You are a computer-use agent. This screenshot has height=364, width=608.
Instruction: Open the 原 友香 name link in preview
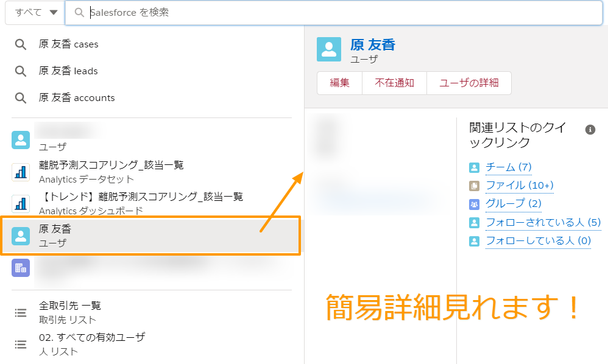(x=373, y=44)
